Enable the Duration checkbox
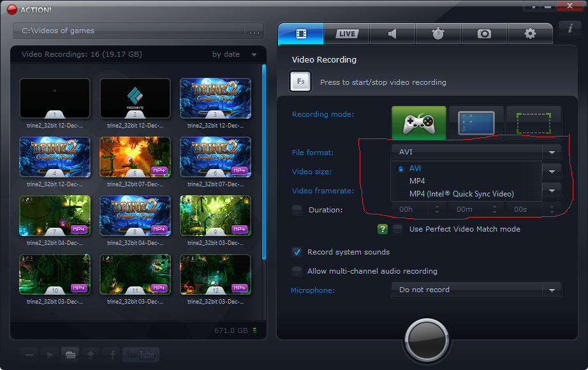 pos(297,210)
